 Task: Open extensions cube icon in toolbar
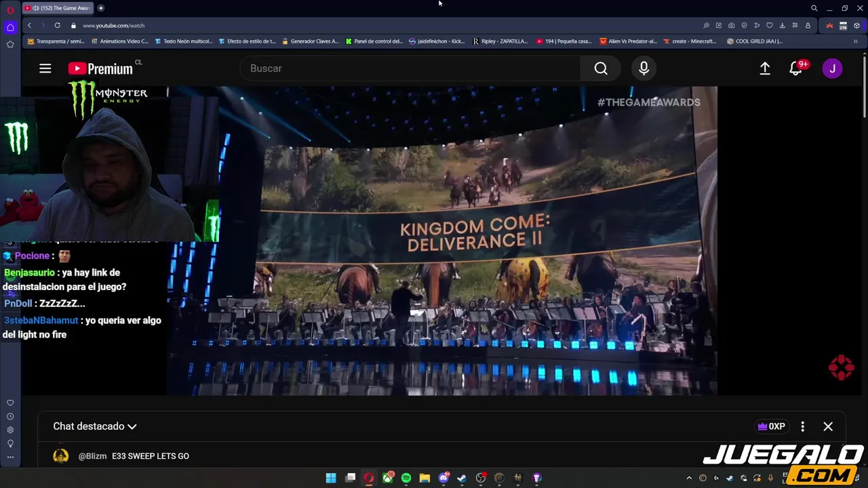tap(856, 25)
